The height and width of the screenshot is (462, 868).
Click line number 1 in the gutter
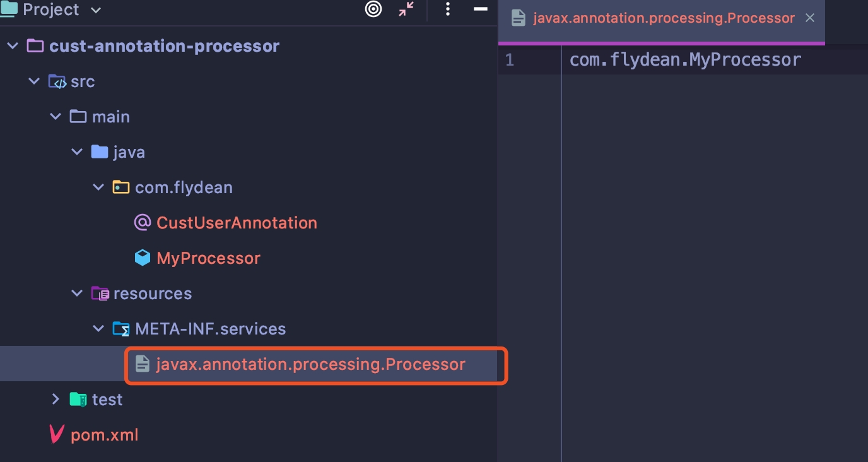point(510,60)
